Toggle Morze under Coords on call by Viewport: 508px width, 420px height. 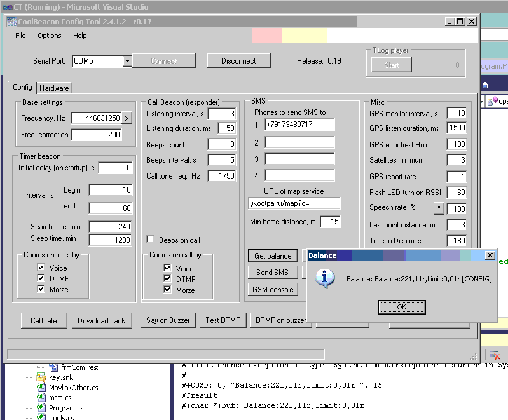[x=168, y=290]
